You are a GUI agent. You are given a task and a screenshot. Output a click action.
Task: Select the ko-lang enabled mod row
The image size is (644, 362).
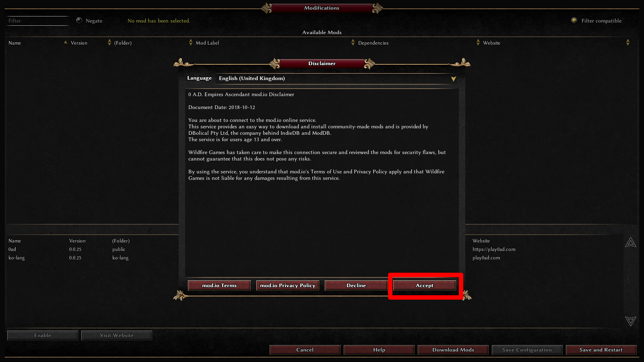(93, 258)
